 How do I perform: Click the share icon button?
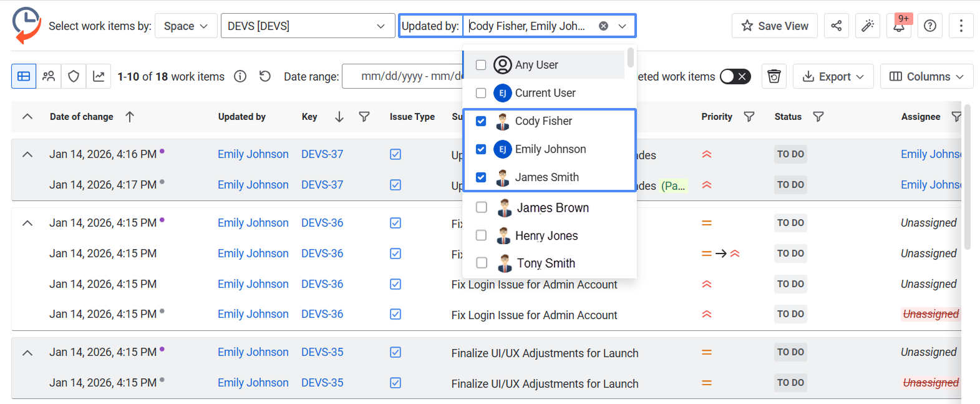836,26
